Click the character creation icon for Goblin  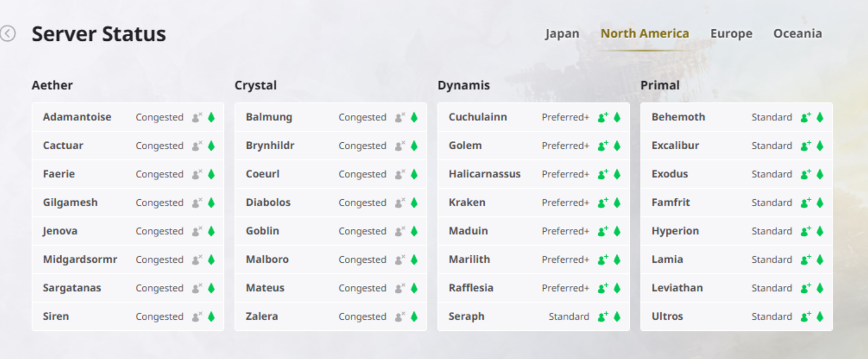(x=400, y=231)
